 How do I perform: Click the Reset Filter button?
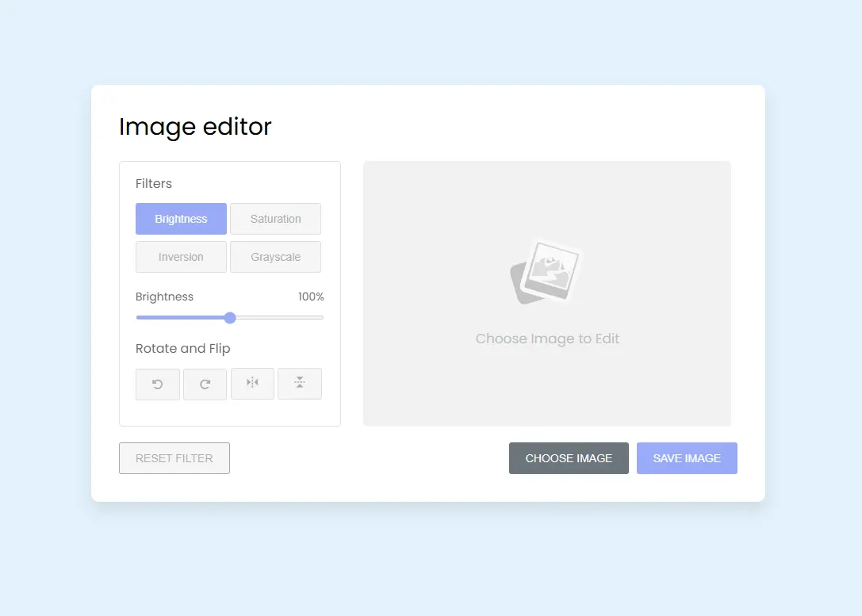[x=174, y=458]
